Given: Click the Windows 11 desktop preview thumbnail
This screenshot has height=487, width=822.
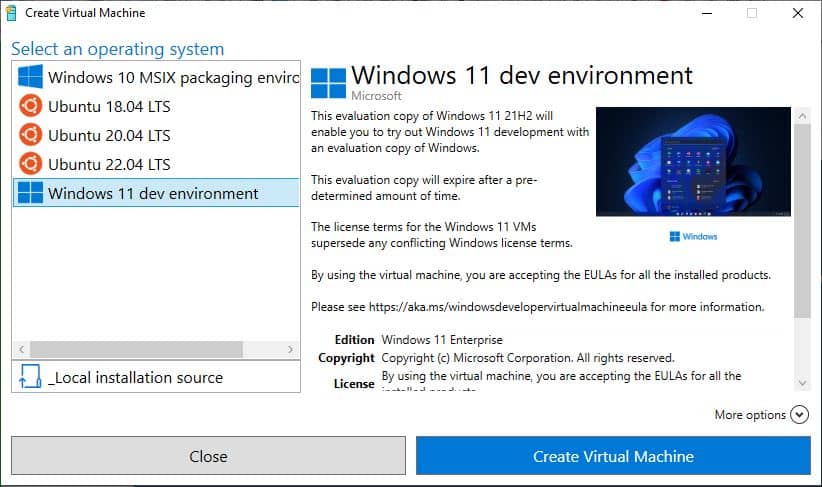Looking at the screenshot, I should tap(693, 161).
